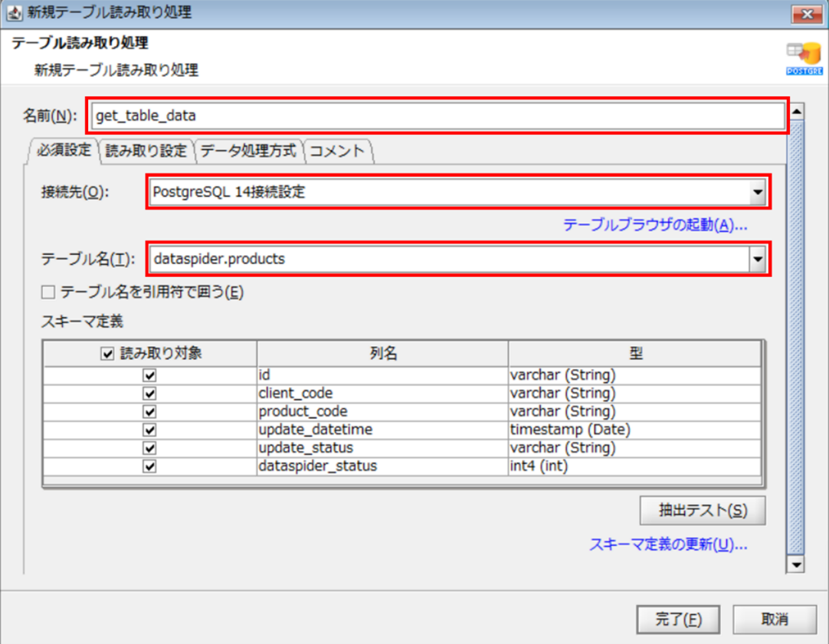Uncheck the checkbox for dataspider_status row
829x644 pixels.
(150, 466)
